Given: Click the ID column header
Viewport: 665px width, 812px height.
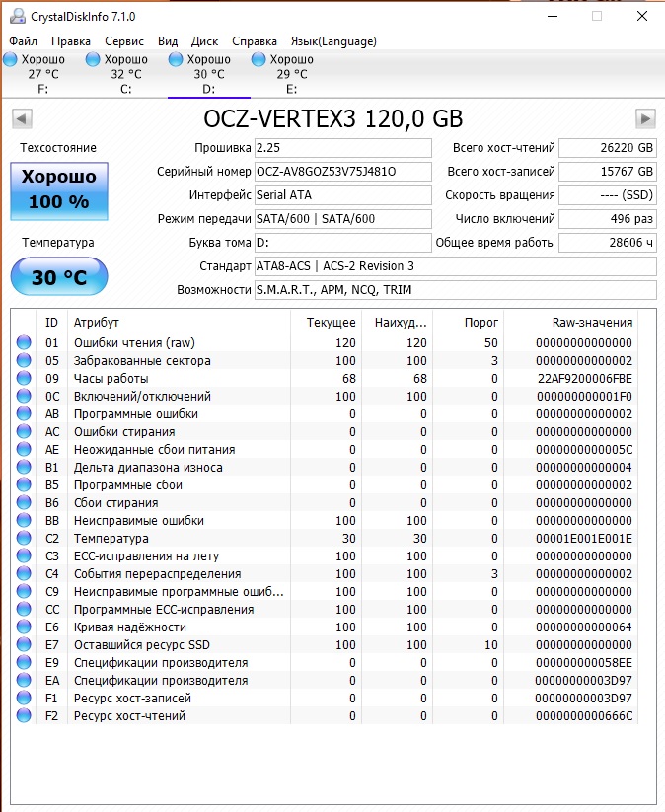Looking at the screenshot, I should tap(51, 322).
